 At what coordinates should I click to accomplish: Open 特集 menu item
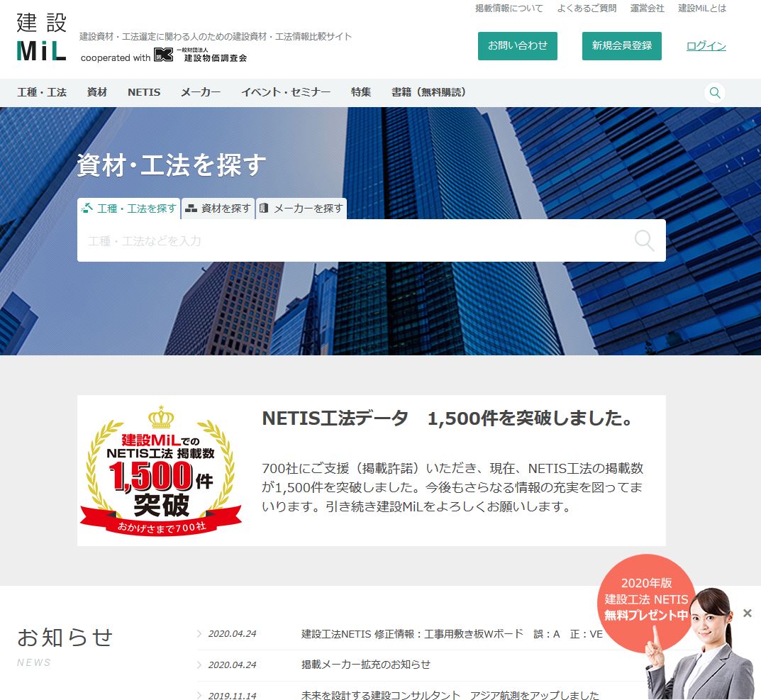[361, 92]
